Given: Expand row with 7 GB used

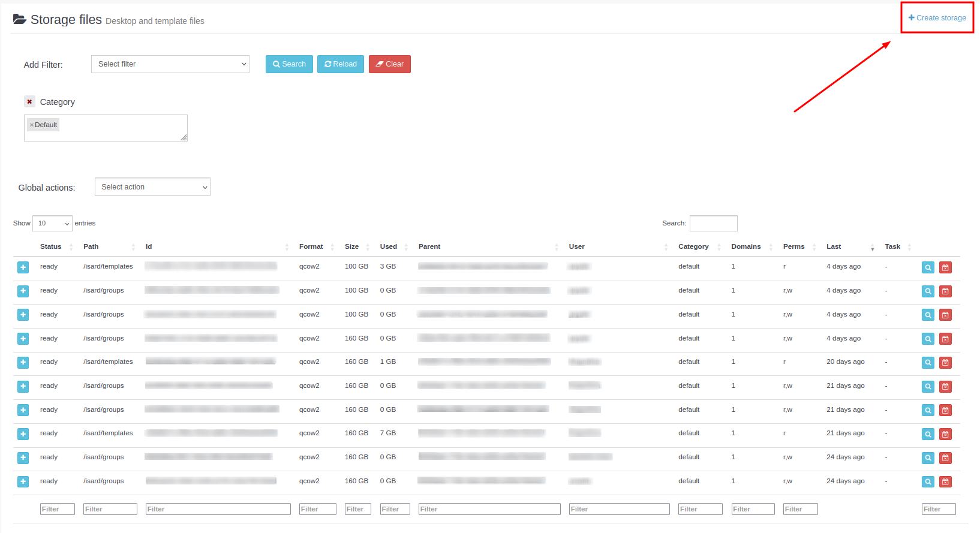Looking at the screenshot, I should coord(23,434).
